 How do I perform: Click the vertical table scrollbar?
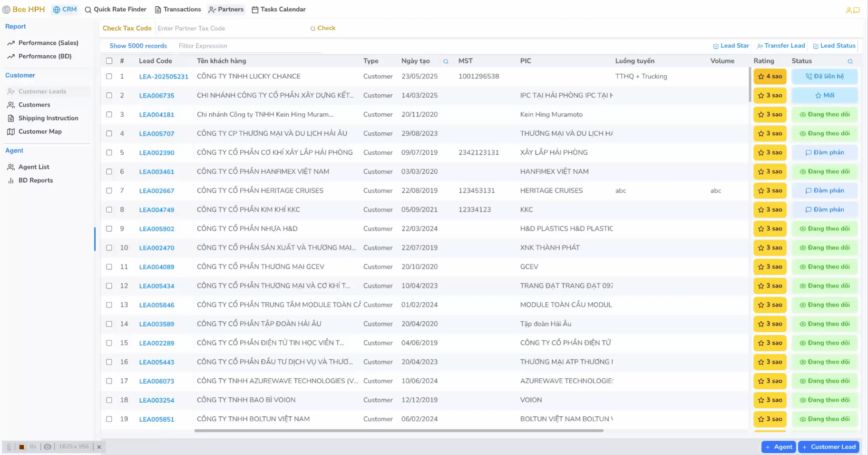click(750, 85)
